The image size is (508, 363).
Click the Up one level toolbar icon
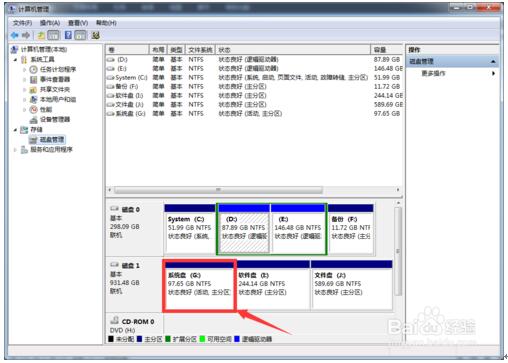pos(41,35)
